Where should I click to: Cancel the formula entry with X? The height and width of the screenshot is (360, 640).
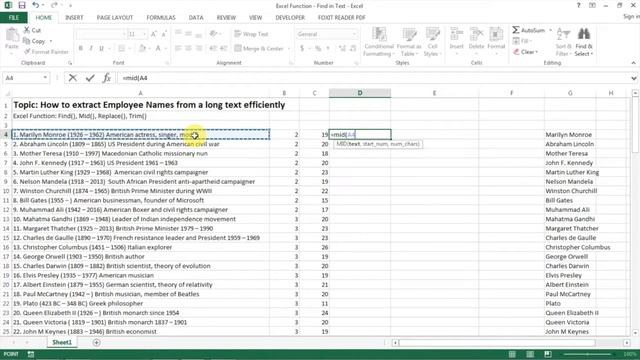[73, 78]
